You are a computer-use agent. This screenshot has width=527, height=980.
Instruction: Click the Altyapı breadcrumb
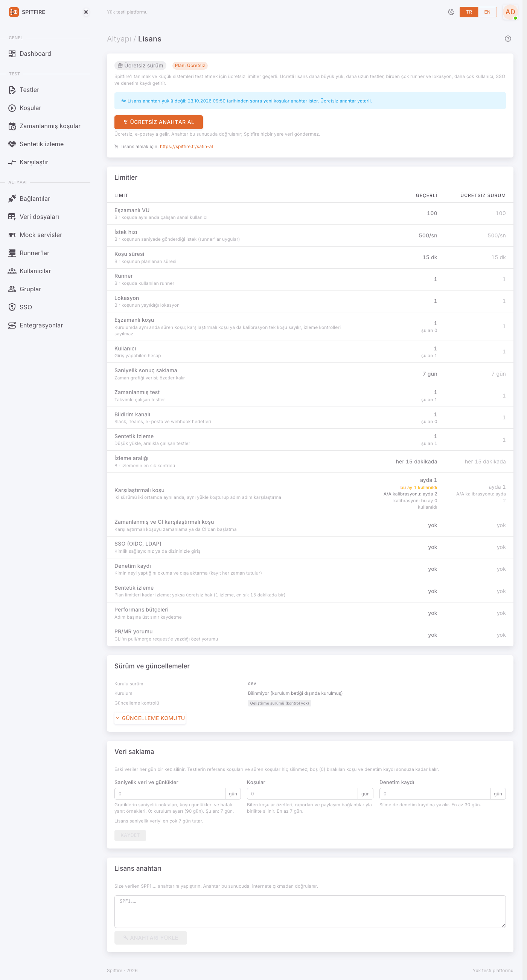click(119, 39)
